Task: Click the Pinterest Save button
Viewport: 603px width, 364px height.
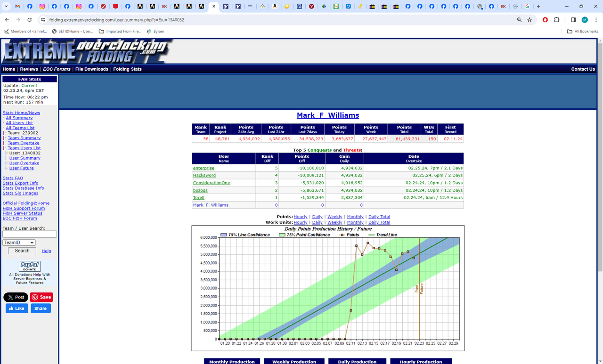Action: (41, 297)
